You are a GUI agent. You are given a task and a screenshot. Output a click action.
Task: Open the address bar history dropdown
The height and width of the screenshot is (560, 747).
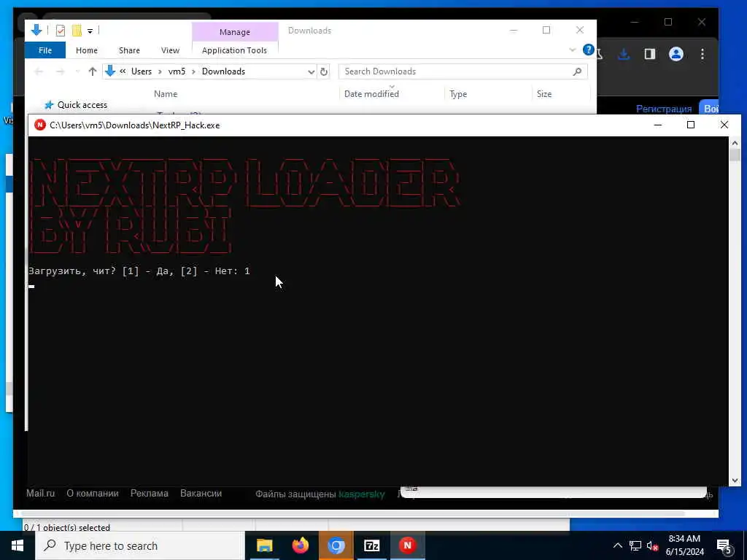coord(311,71)
